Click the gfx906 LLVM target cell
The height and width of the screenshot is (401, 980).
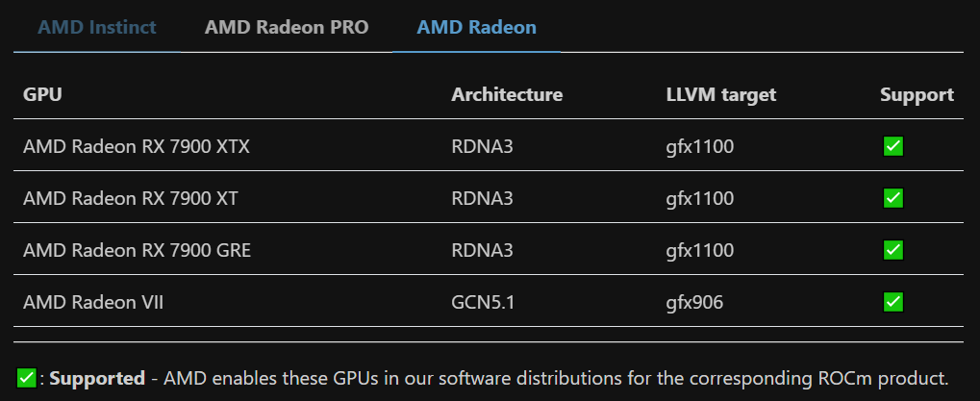pyautogui.click(x=694, y=302)
